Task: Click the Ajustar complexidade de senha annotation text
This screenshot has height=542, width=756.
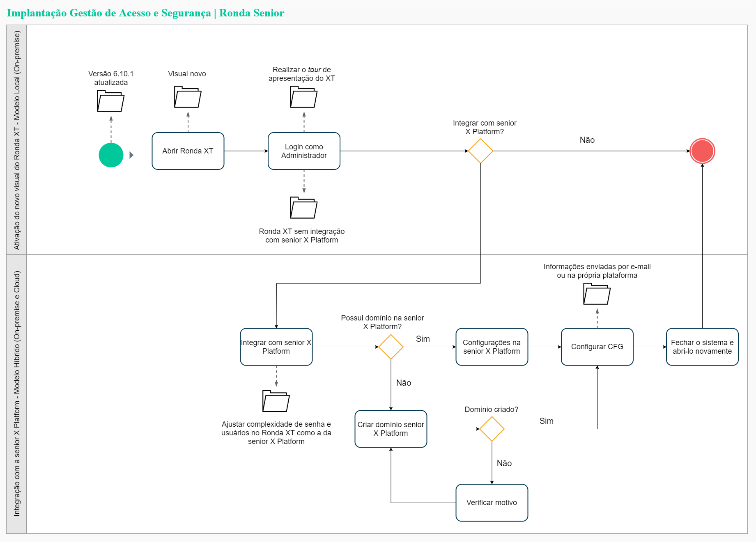Action: click(x=276, y=433)
